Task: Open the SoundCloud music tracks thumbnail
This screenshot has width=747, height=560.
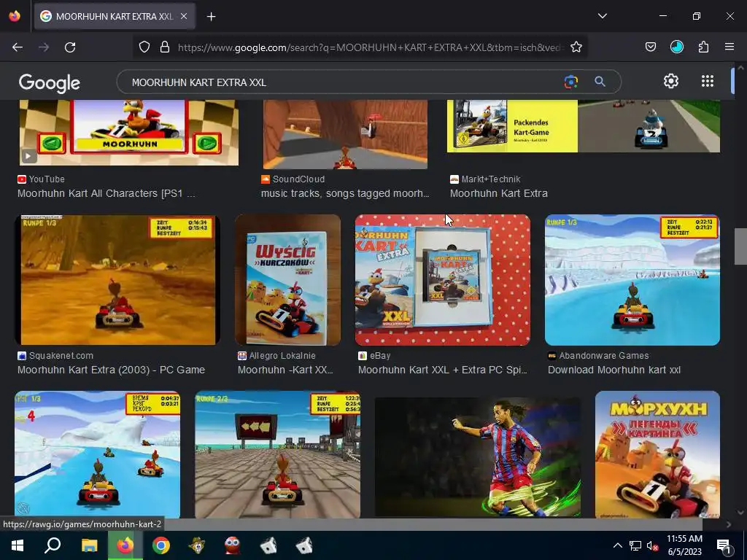Action: (x=345, y=134)
